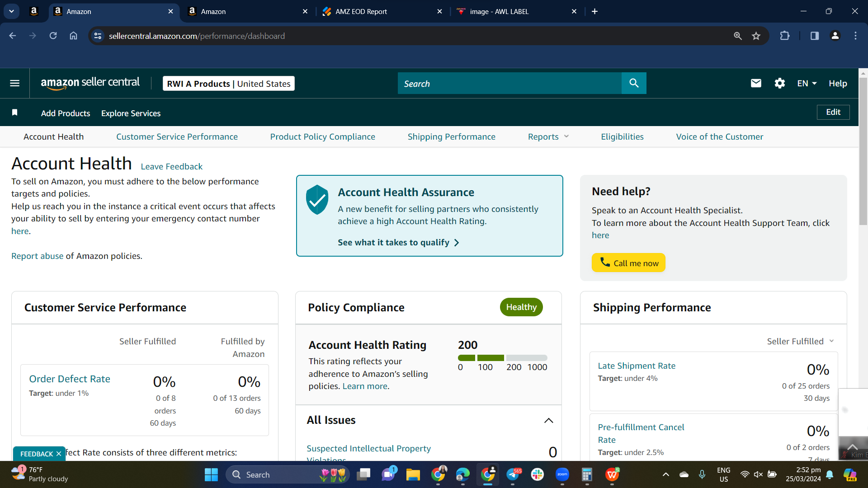Click the Account Health Assurance shield icon
Viewport: 868px width, 488px height.
coord(317,200)
